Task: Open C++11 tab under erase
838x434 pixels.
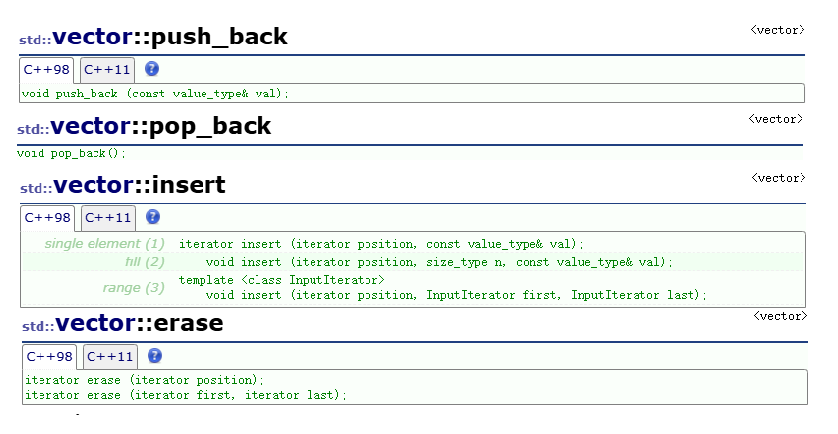Action: click(109, 357)
